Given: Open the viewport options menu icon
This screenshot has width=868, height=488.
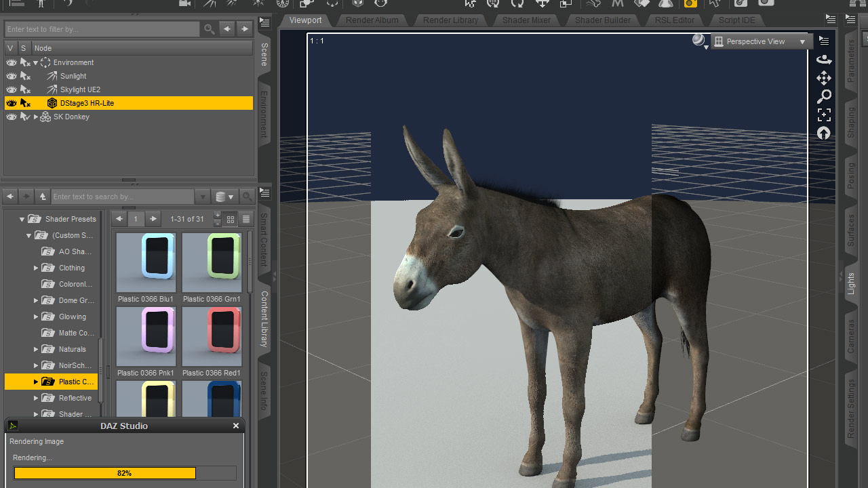Looking at the screenshot, I should pos(824,41).
